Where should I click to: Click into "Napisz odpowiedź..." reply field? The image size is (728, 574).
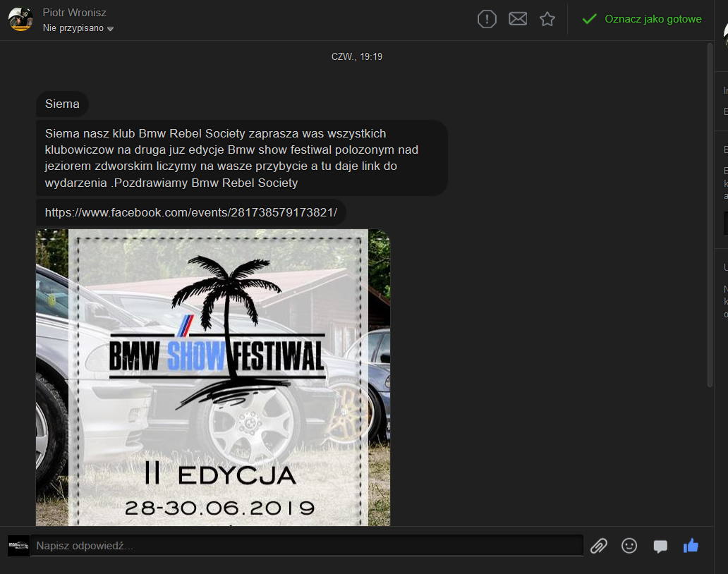(x=308, y=546)
